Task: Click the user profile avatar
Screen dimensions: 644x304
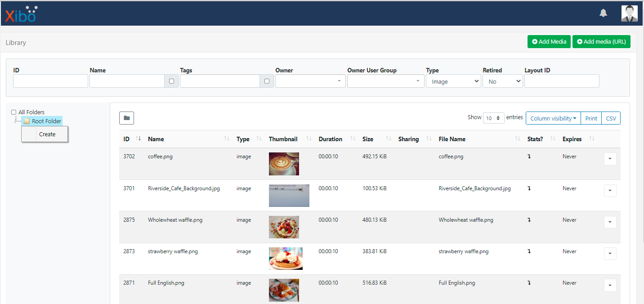Action: click(629, 13)
